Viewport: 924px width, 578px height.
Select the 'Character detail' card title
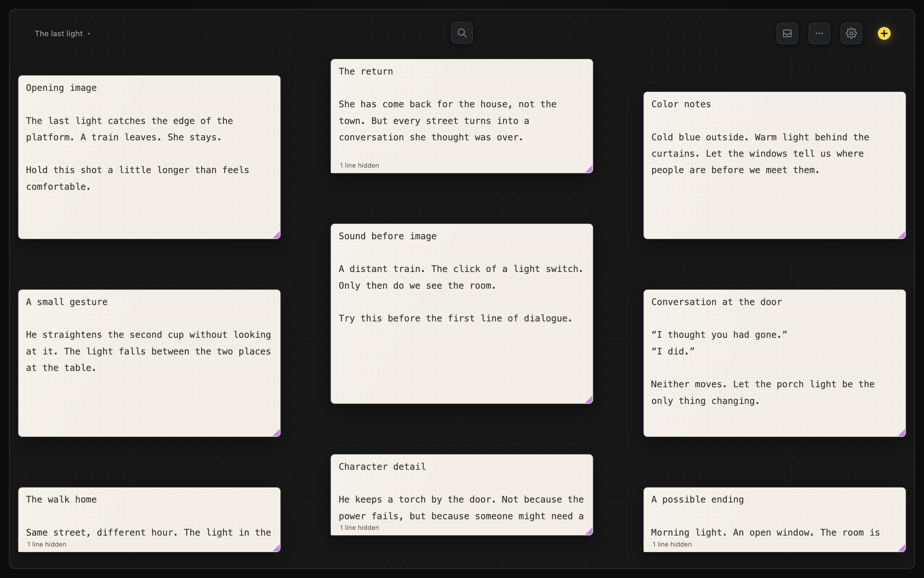382,467
